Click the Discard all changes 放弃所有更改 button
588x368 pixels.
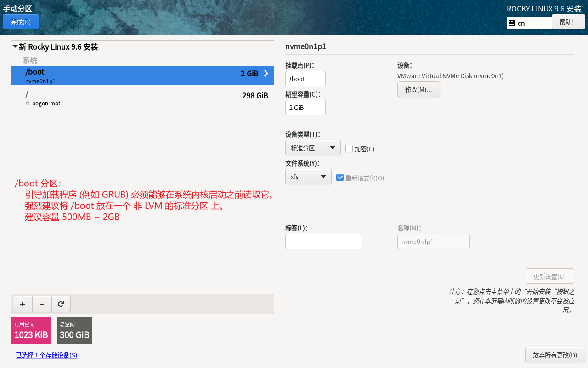(554, 355)
